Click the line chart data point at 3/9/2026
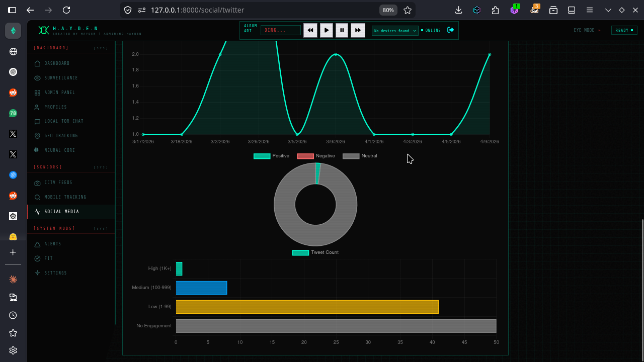The width and height of the screenshot is (644, 362). point(336,54)
